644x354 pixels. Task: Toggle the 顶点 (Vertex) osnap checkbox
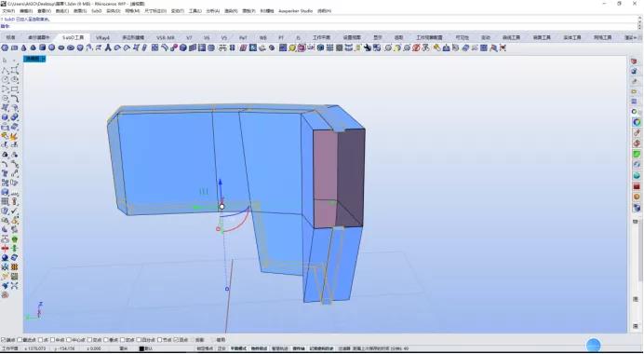click(x=176, y=340)
